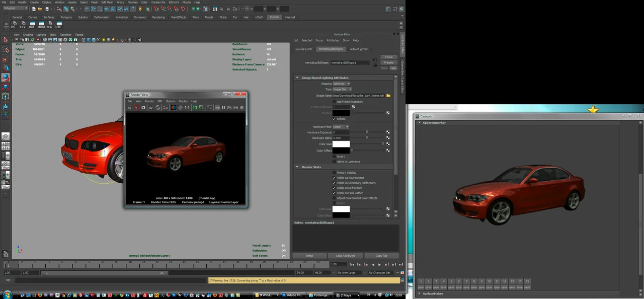Toggle the first Invert checkbox under Color Offset
Screen dimensions: 644x299
click(334, 157)
